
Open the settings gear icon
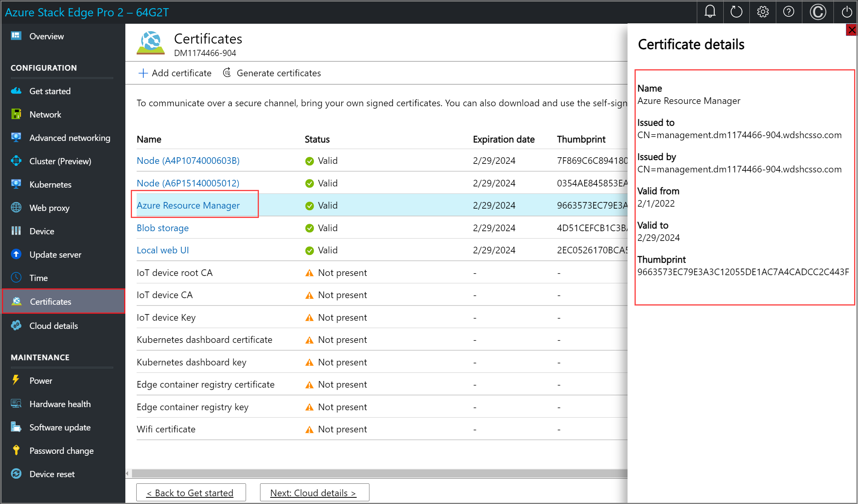pyautogui.click(x=763, y=12)
